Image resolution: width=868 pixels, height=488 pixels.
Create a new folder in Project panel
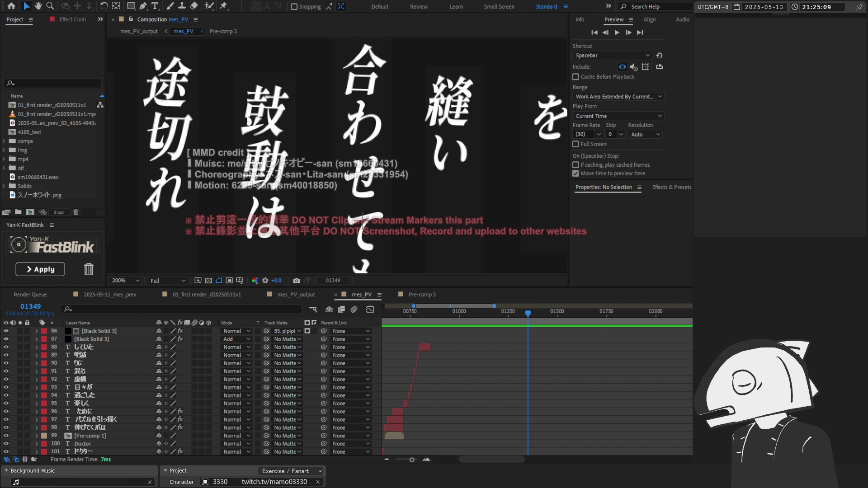click(x=18, y=212)
